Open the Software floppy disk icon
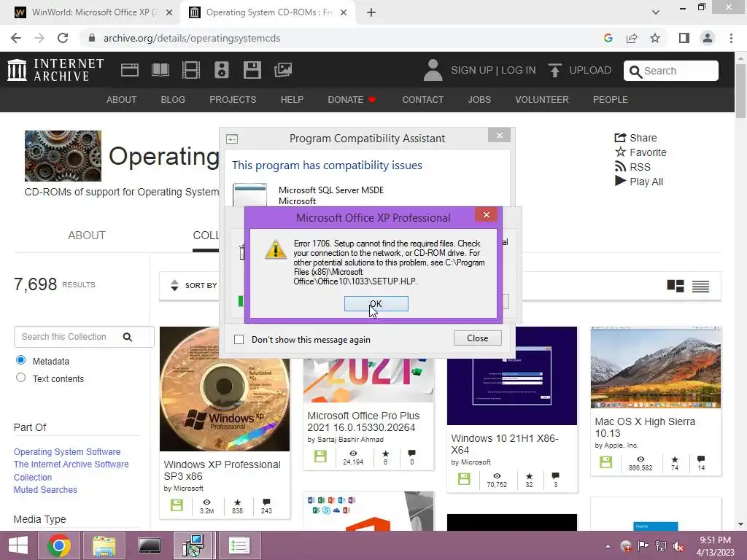The width and height of the screenshot is (747, 560). (252, 70)
